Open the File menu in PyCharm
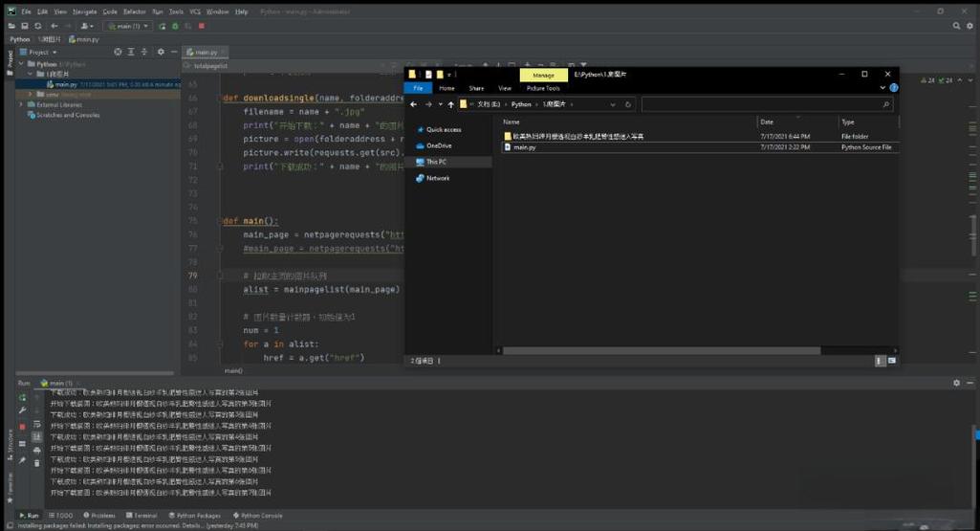This screenshot has width=980, height=531. [x=26, y=11]
